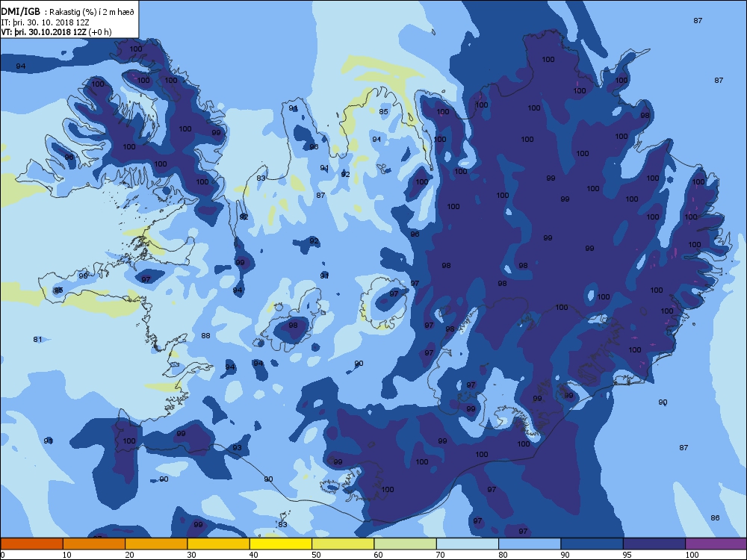This screenshot has height=560, width=747.
Task: Click the 86 value near bottom right corner
Action: point(715,518)
